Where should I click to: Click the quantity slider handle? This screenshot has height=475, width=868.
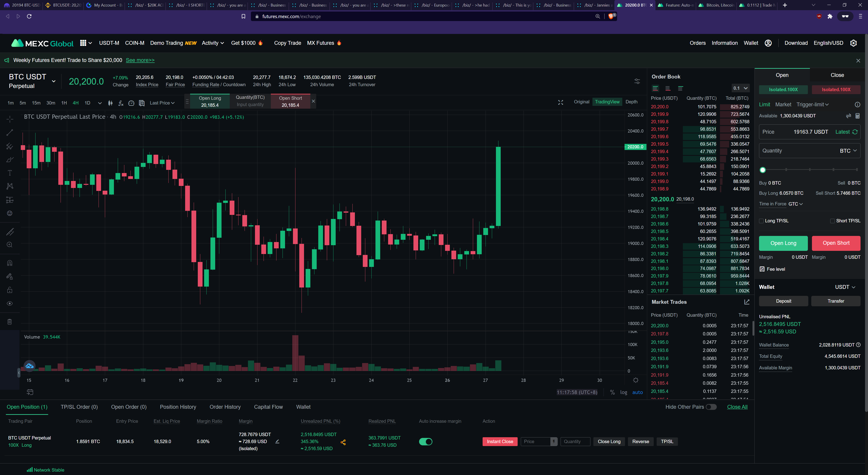click(762, 170)
